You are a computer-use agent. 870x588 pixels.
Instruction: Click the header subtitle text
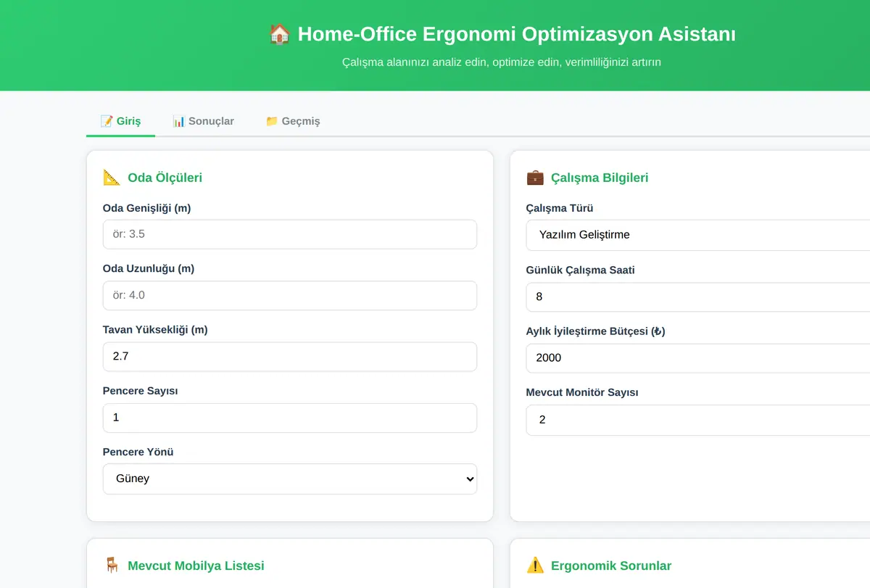[x=502, y=62]
